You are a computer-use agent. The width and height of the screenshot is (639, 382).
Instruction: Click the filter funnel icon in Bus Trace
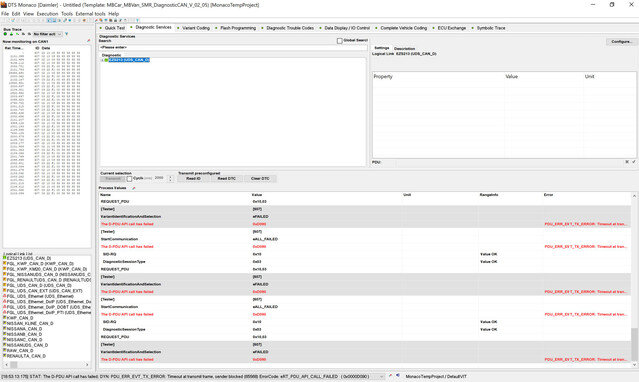[66, 34]
